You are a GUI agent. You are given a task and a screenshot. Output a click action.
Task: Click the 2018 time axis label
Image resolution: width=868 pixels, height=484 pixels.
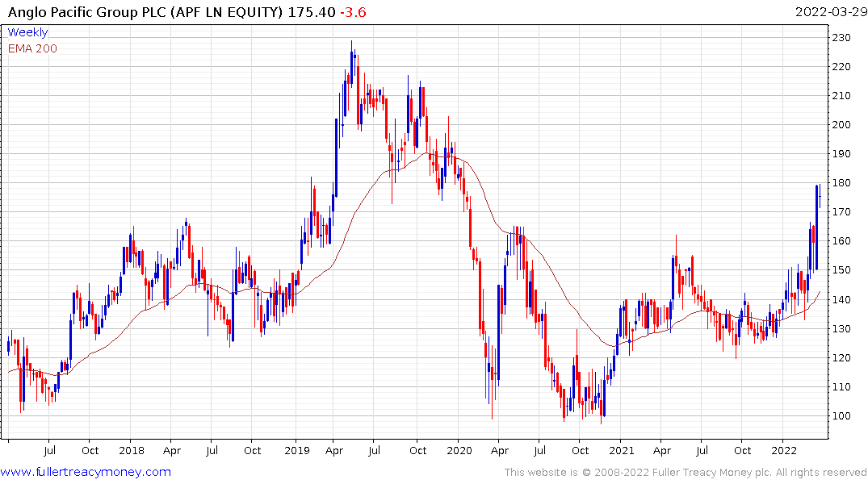click(131, 450)
